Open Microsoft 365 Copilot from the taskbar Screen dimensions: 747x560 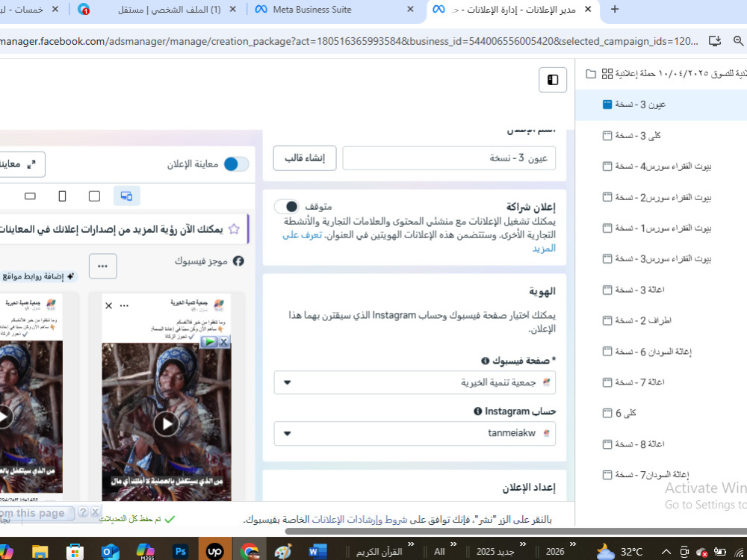coord(146,552)
